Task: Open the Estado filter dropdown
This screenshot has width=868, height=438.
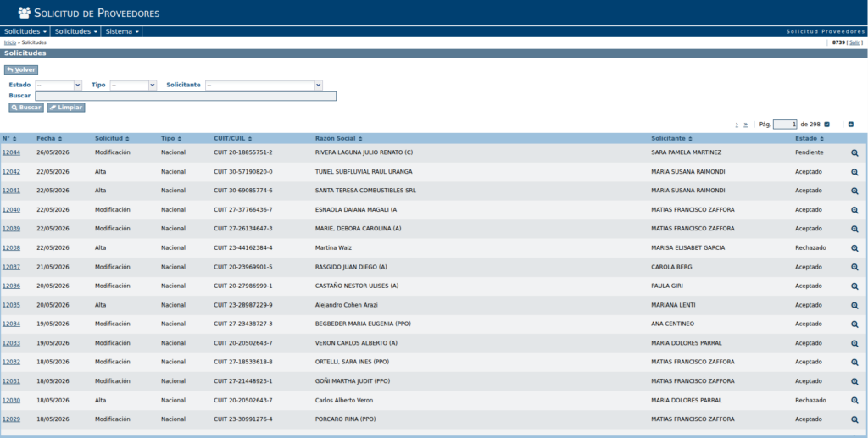Action: point(58,86)
